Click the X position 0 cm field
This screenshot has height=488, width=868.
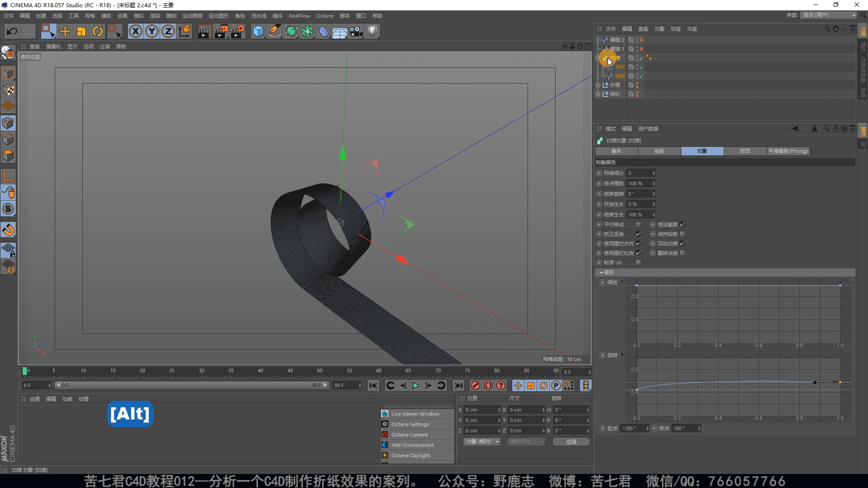pyautogui.click(x=482, y=410)
